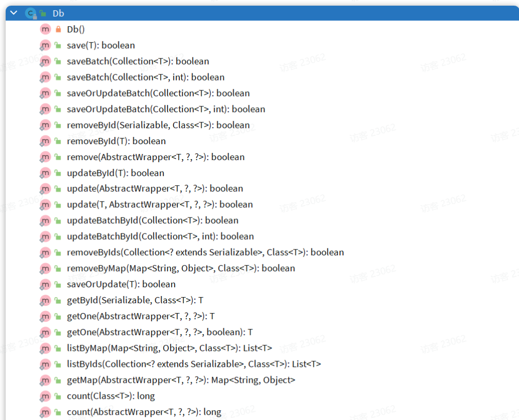Click public visibility icon next to removeById(T)
The width and height of the screenshot is (519, 420).
click(58, 141)
